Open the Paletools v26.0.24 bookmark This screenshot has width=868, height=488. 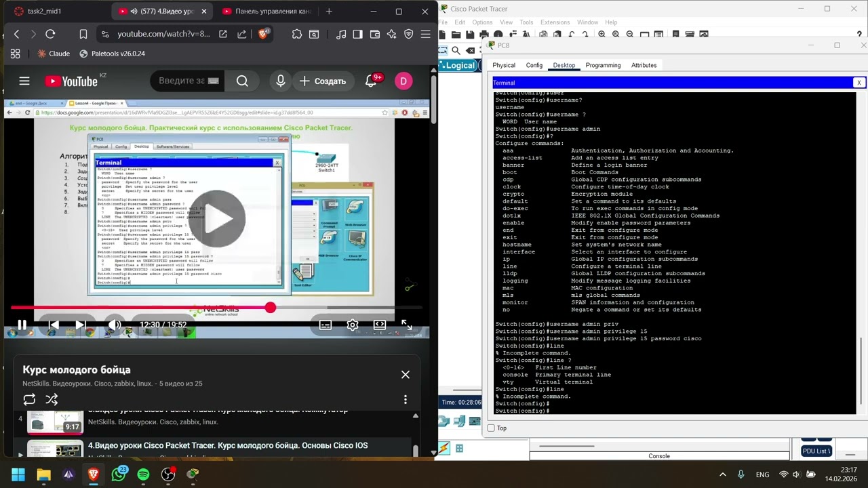[113, 54]
